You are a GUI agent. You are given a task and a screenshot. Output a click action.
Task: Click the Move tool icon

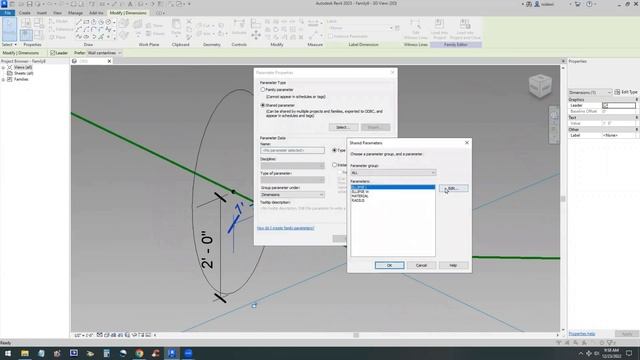pyautogui.click(x=256, y=36)
